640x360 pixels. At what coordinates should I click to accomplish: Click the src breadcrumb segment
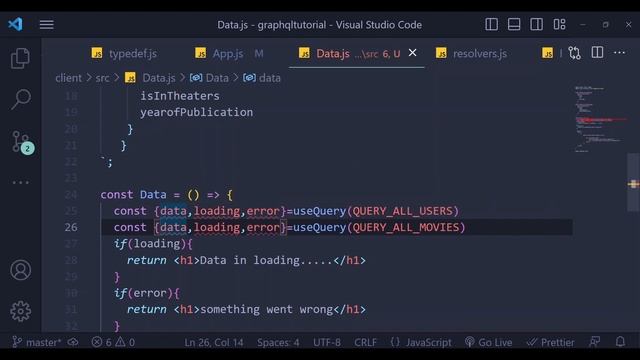click(102, 78)
